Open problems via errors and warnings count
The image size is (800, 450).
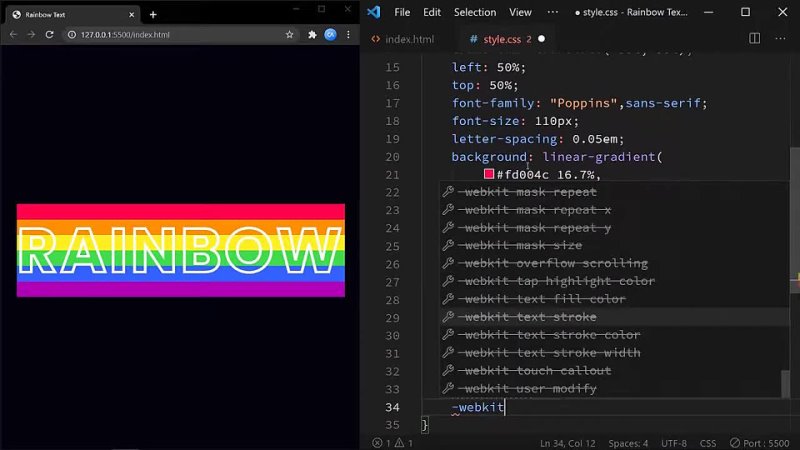pyautogui.click(x=392, y=443)
